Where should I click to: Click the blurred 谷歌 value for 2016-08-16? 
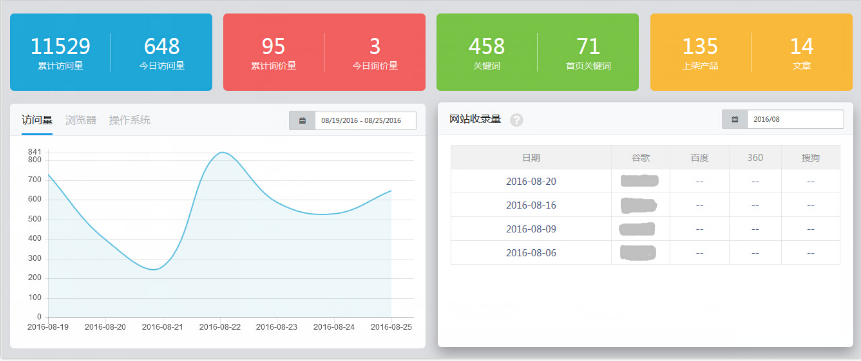tap(639, 206)
